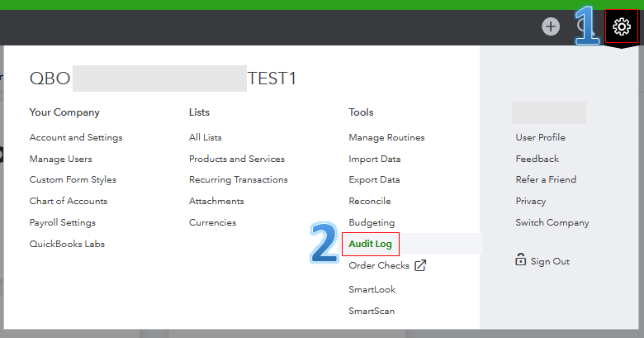Image resolution: width=644 pixels, height=338 pixels.
Task: Click the plus Create icon
Action: [551, 26]
